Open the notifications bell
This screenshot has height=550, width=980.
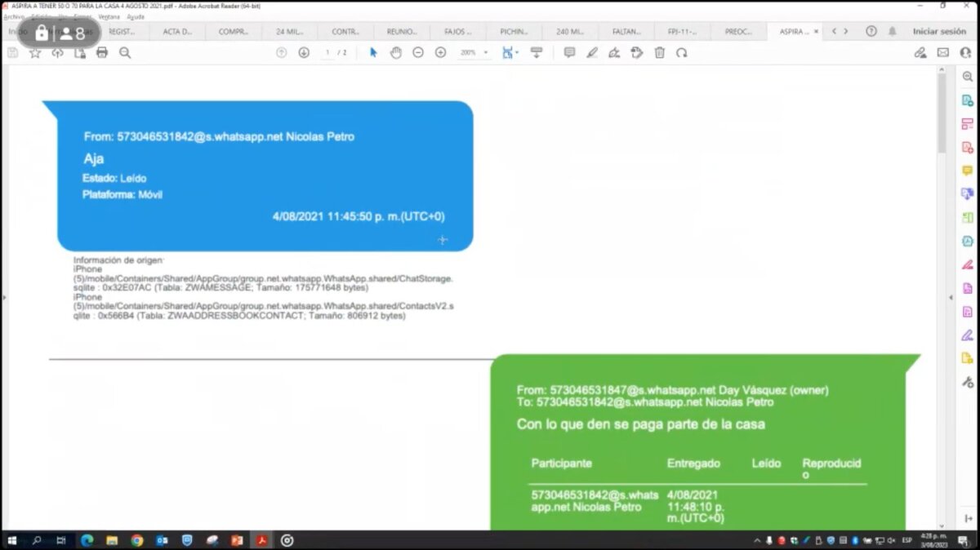[x=893, y=31]
